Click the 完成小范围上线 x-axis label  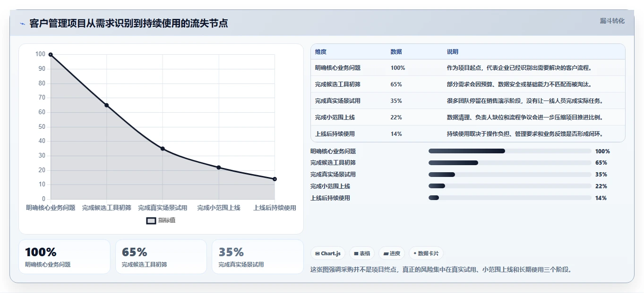click(219, 208)
